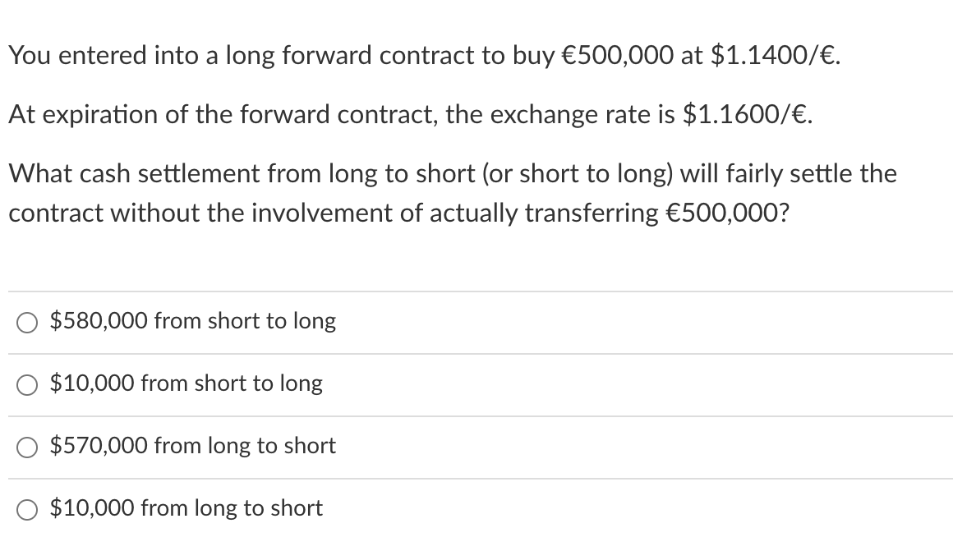
Task: Click the $570,000 from long to short label
Action: [x=192, y=446]
